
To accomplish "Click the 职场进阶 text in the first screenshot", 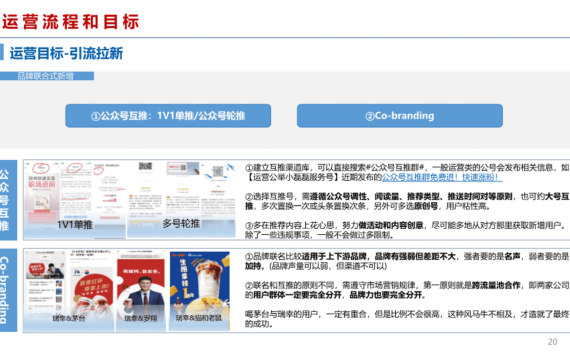I will point(42,184).
